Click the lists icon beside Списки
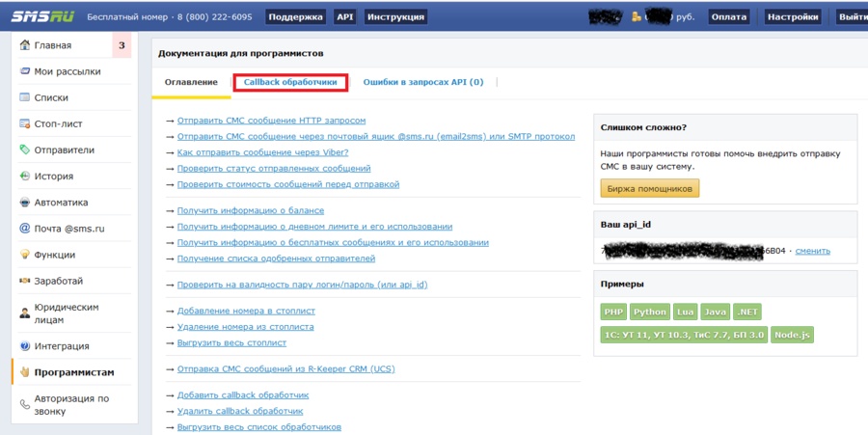 pyautogui.click(x=24, y=97)
